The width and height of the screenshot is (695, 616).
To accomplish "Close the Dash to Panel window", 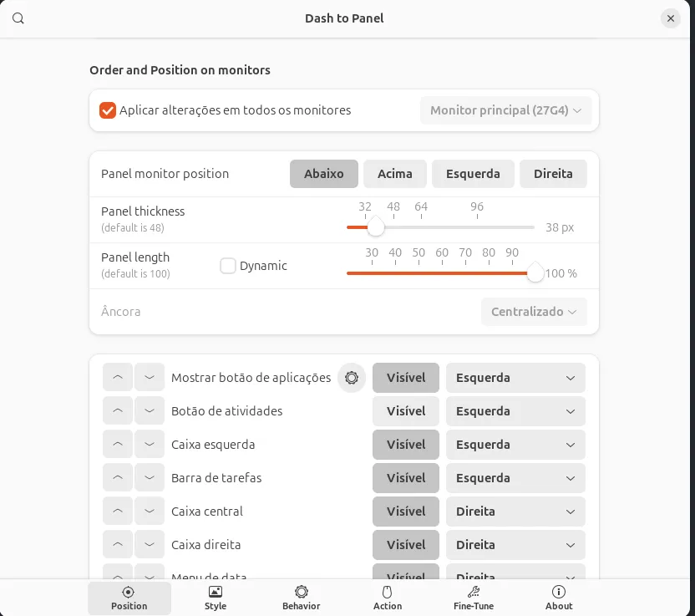I will tap(671, 18).
